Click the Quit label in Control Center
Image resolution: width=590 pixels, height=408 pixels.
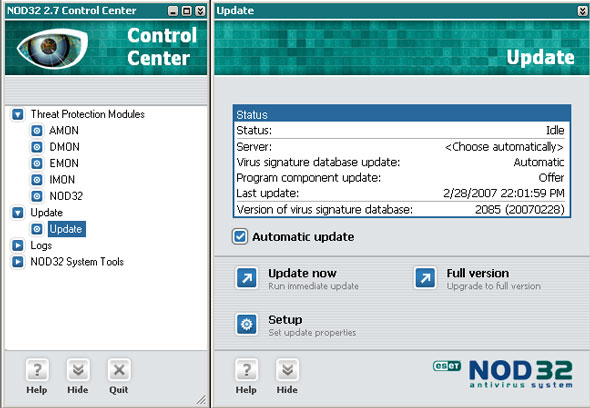[x=119, y=390]
